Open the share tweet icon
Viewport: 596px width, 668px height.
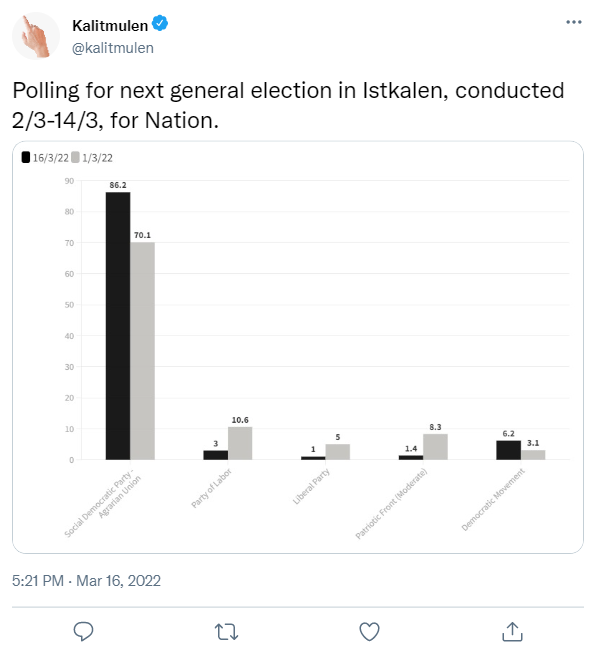[512, 631]
